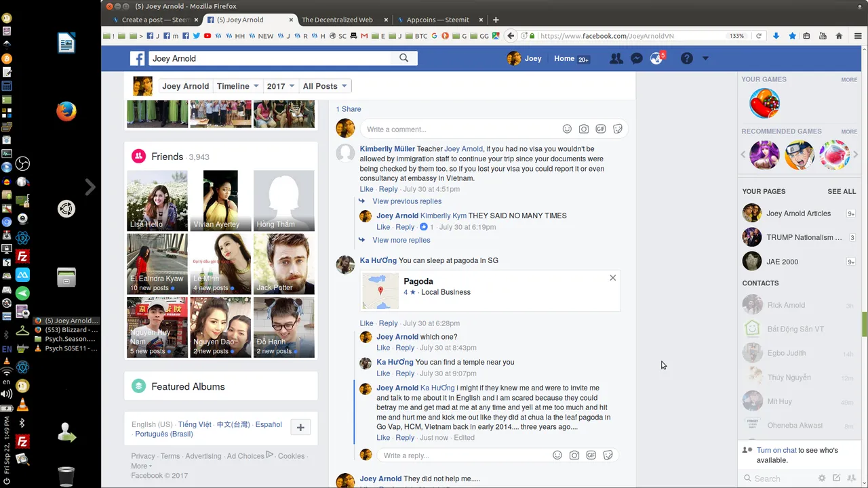Click the Facebook logo icon
Viewport: 868px width, 488px height.
pos(138,59)
